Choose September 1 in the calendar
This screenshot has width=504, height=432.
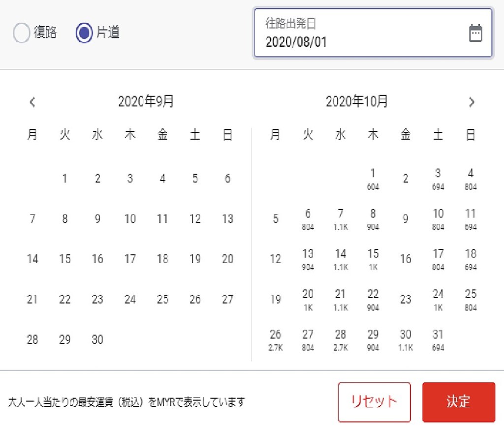tap(65, 179)
